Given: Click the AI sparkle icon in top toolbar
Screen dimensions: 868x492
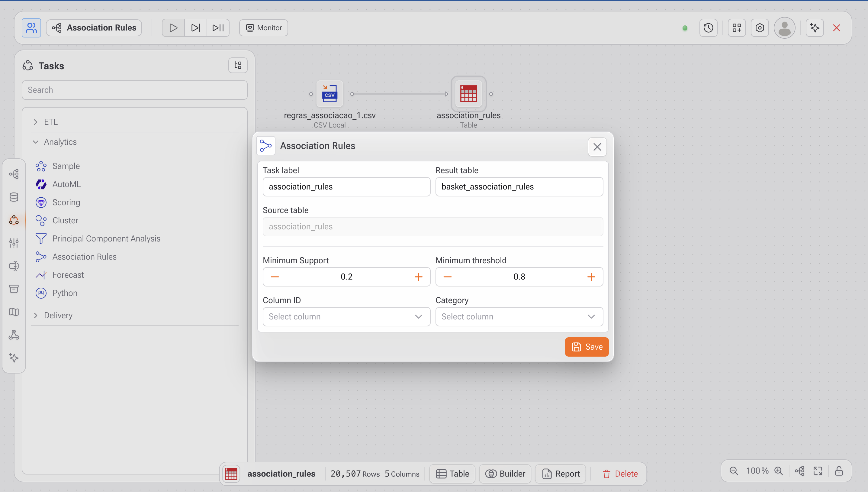Looking at the screenshot, I should [815, 28].
